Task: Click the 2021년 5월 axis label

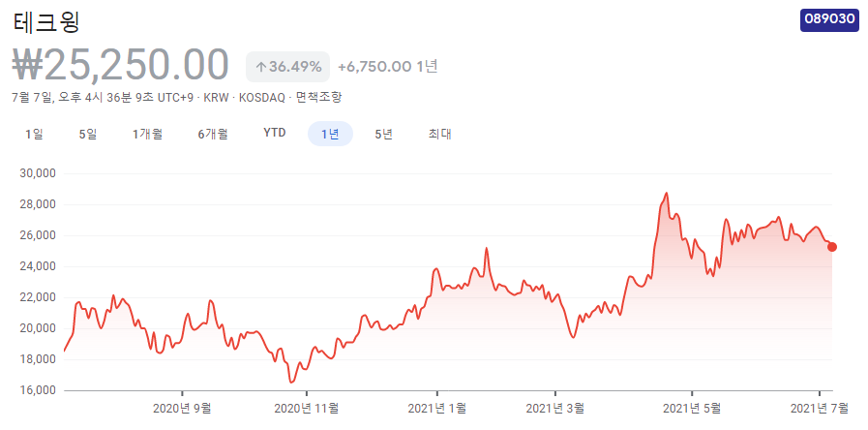Action: 692,409
